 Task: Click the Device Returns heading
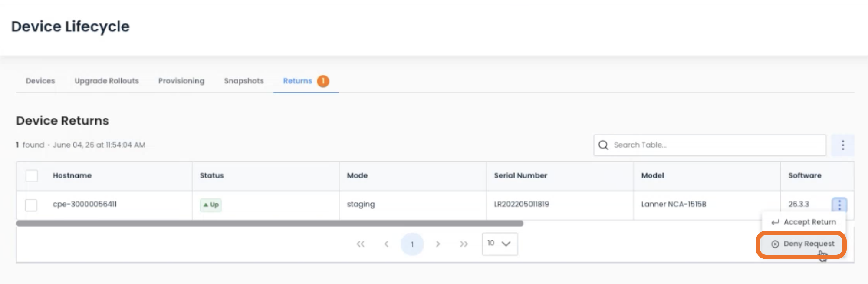(x=62, y=121)
